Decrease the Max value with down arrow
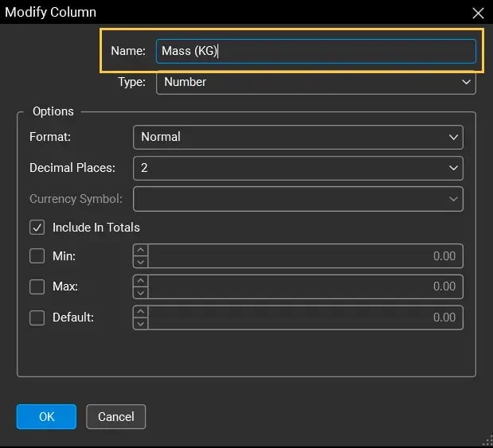Viewport: 493px width, 448px height. coord(140,293)
